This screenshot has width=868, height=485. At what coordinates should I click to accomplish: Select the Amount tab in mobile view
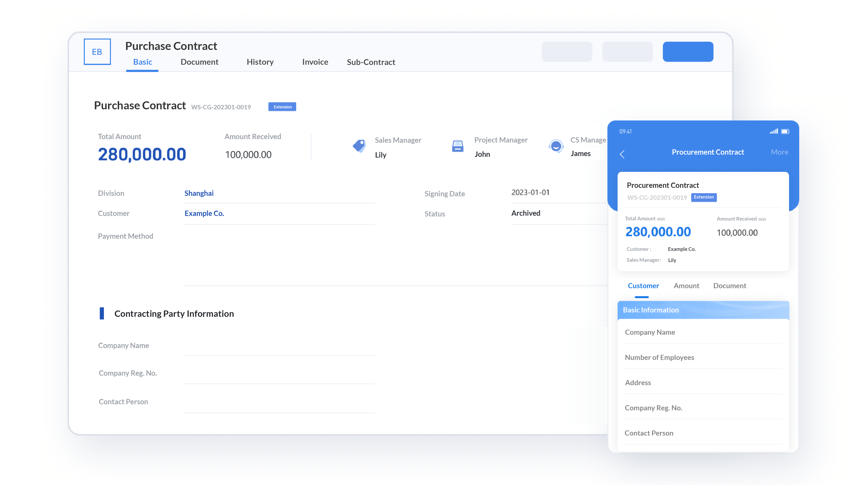(686, 286)
